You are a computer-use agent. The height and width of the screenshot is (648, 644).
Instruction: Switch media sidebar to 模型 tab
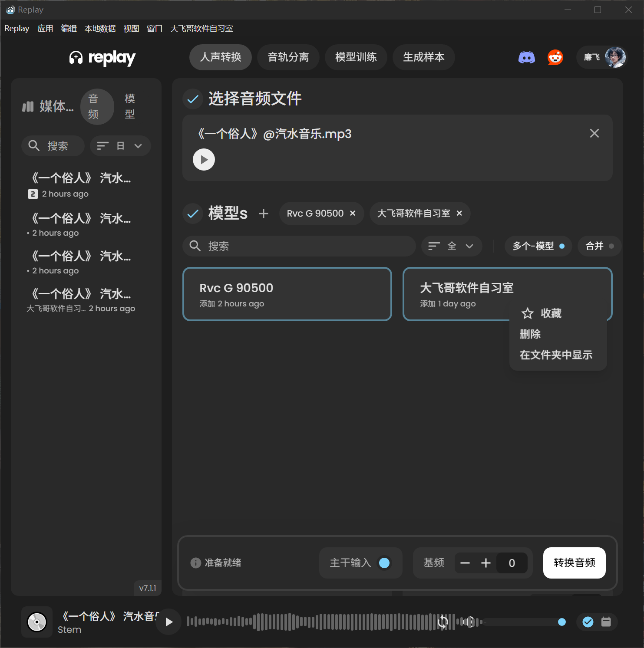click(x=130, y=106)
